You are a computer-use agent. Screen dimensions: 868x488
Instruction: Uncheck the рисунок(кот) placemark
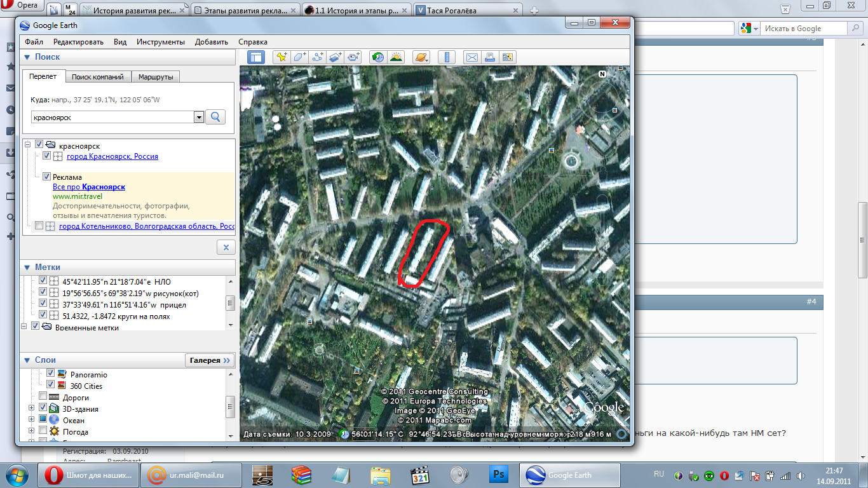point(43,292)
